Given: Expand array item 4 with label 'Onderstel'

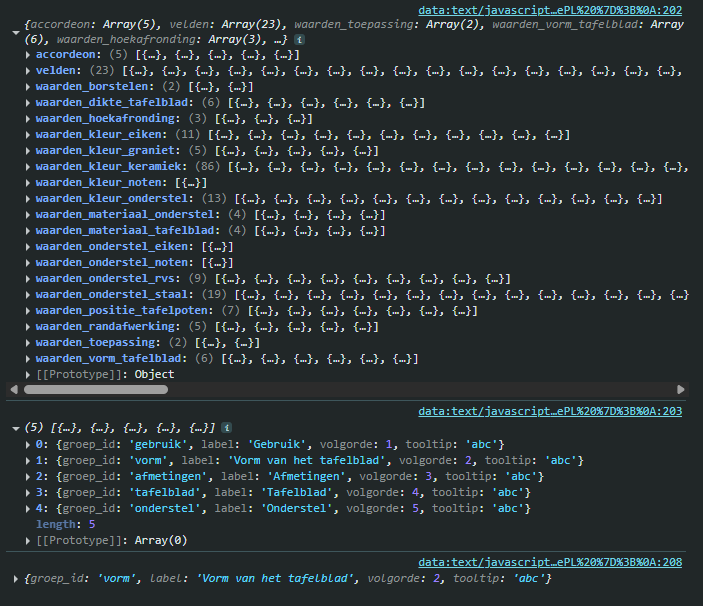Looking at the screenshot, I should click(28, 509).
